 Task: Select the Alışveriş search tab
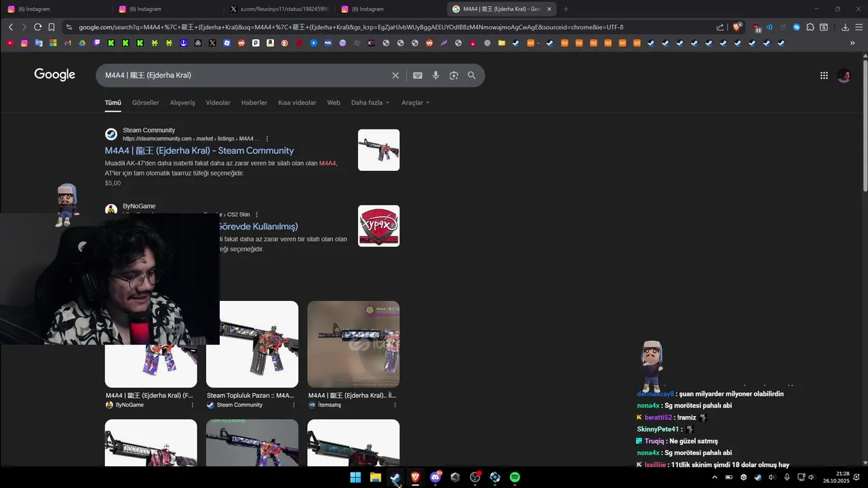pyautogui.click(x=182, y=103)
